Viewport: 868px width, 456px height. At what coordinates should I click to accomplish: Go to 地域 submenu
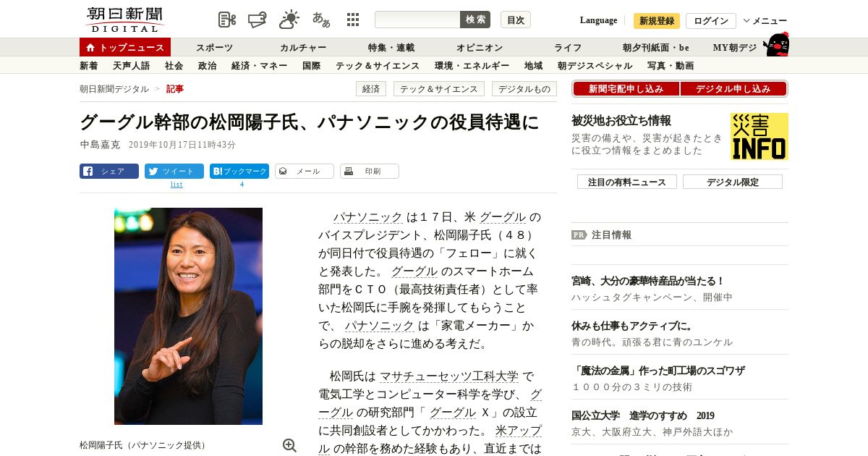click(x=534, y=66)
